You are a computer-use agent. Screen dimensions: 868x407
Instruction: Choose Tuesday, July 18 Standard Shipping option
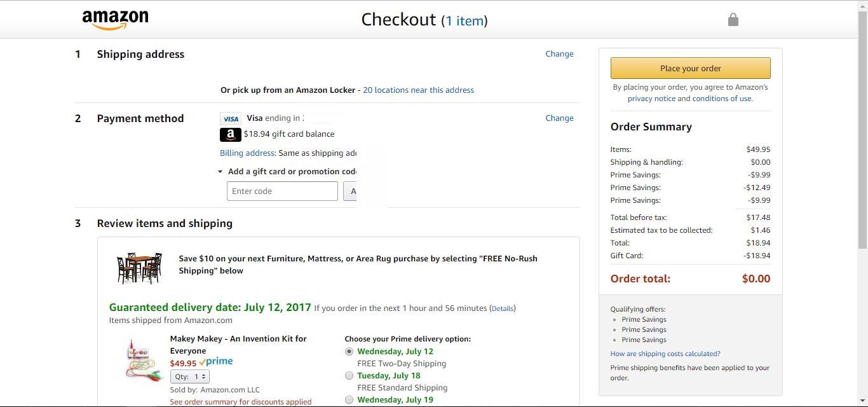point(349,376)
